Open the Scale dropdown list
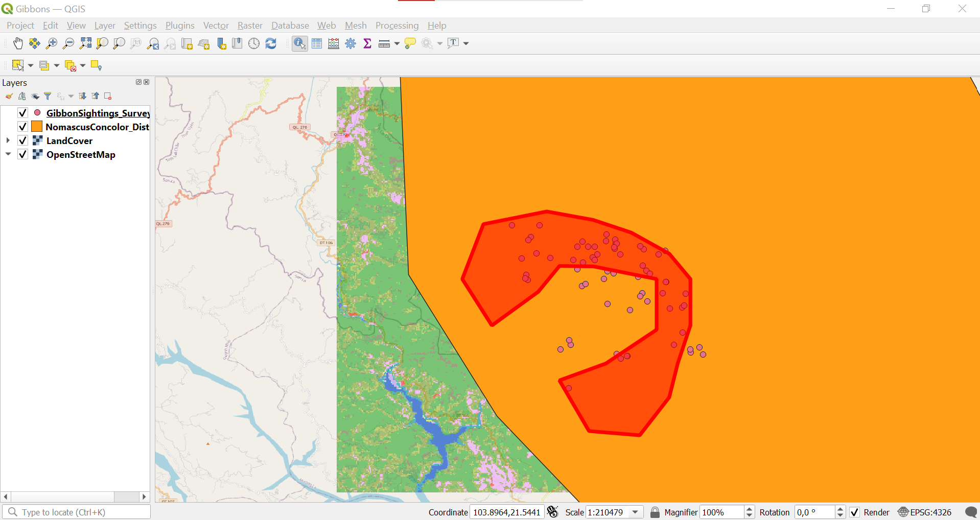980x520 pixels. click(x=635, y=512)
